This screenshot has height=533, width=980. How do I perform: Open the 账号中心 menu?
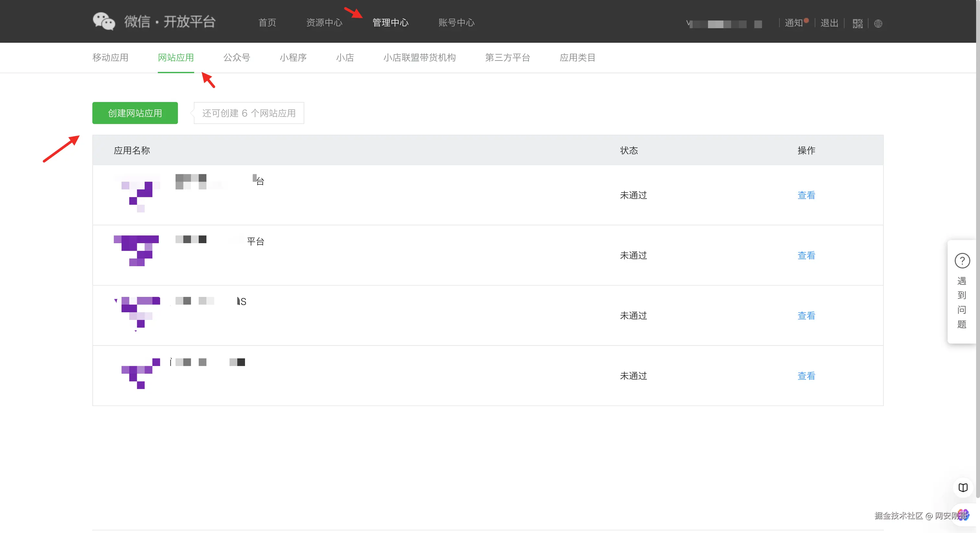[456, 22]
